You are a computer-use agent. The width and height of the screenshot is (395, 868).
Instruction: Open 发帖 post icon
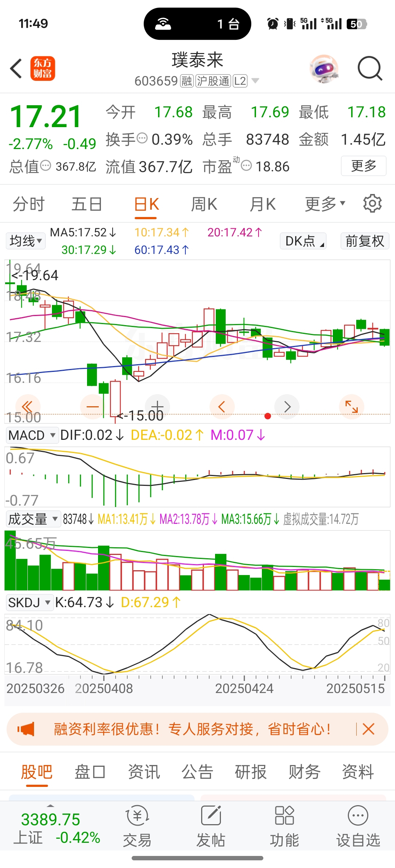[211, 826]
